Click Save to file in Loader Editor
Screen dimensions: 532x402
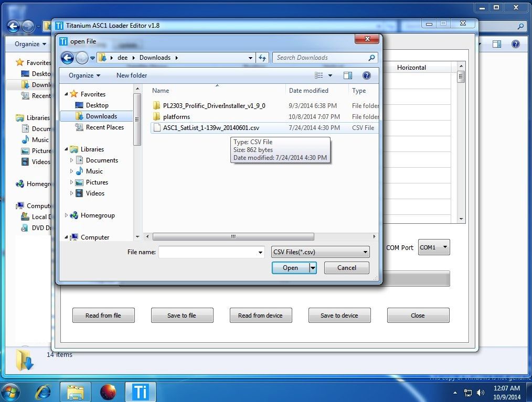coord(182,315)
